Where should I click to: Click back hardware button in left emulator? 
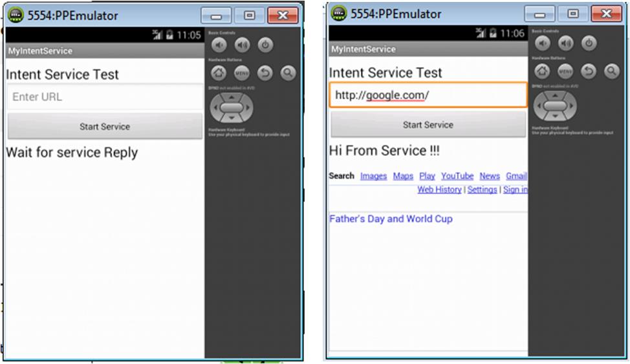(x=265, y=73)
